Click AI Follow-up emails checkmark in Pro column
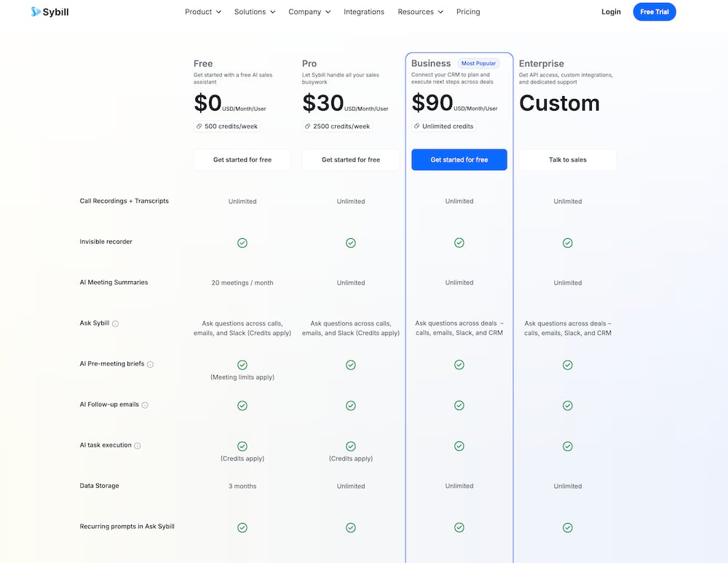 click(x=351, y=406)
